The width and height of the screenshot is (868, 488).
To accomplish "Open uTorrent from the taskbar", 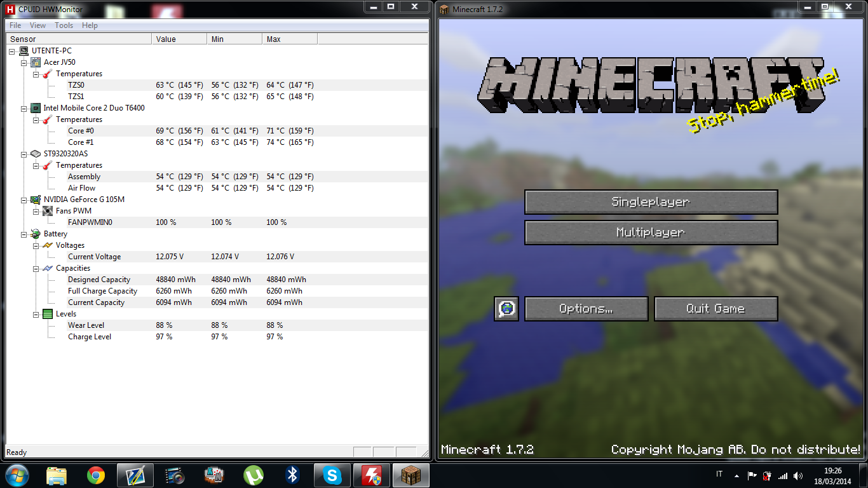I will point(254,475).
